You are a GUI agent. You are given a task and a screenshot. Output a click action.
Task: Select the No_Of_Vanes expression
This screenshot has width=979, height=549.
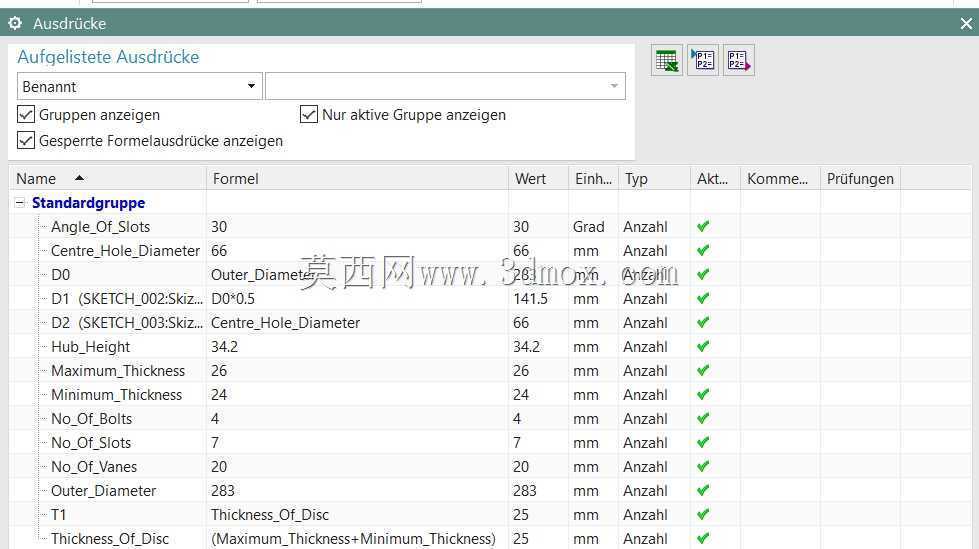click(x=94, y=467)
